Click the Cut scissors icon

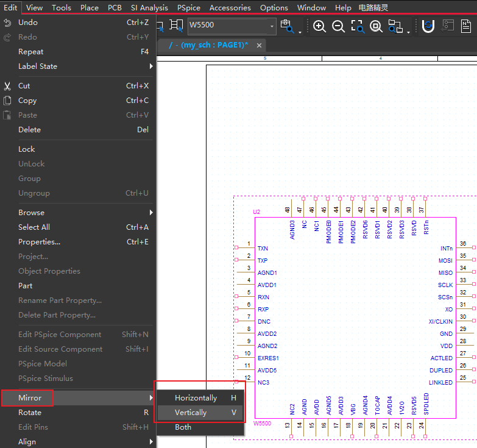[x=7, y=86]
